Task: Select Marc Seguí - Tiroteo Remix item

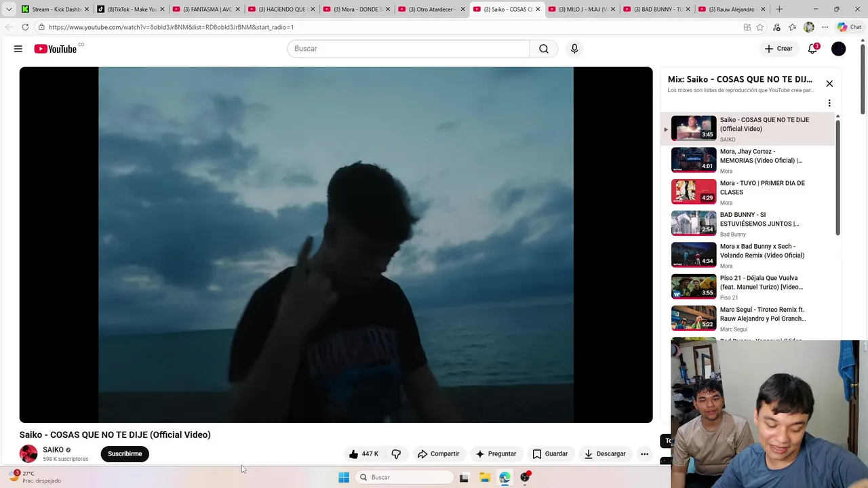Action: coord(747,319)
